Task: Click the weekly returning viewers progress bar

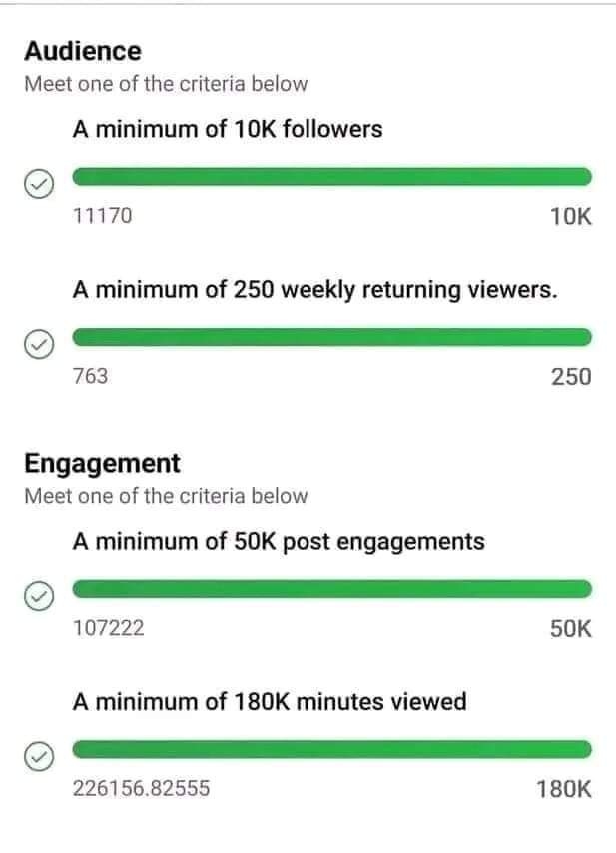Action: [332, 337]
